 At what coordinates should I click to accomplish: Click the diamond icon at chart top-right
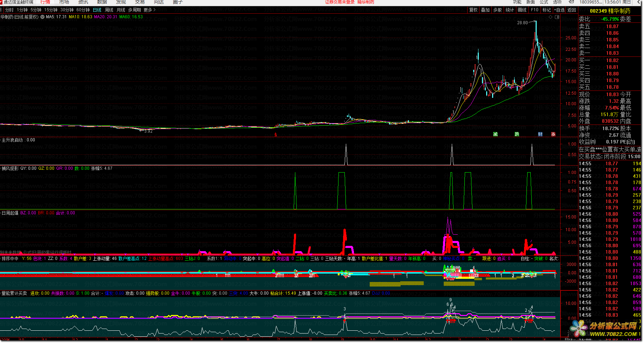click(550, 17)
